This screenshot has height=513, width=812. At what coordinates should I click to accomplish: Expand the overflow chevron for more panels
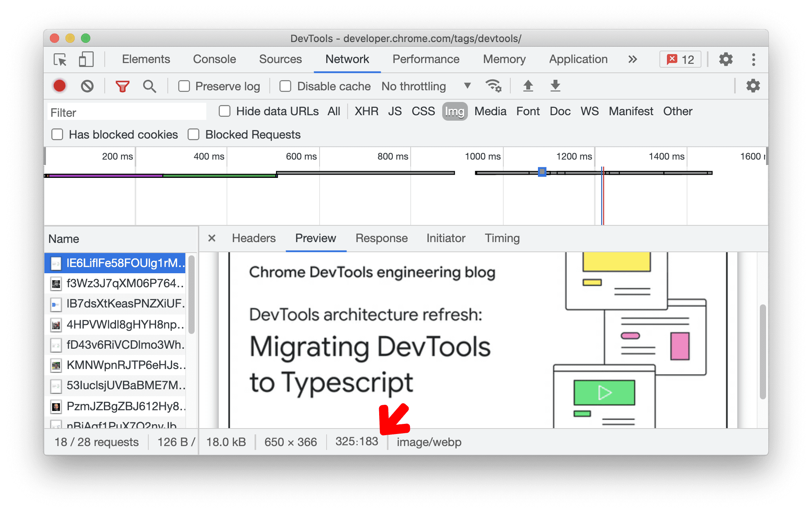(638, 58)
